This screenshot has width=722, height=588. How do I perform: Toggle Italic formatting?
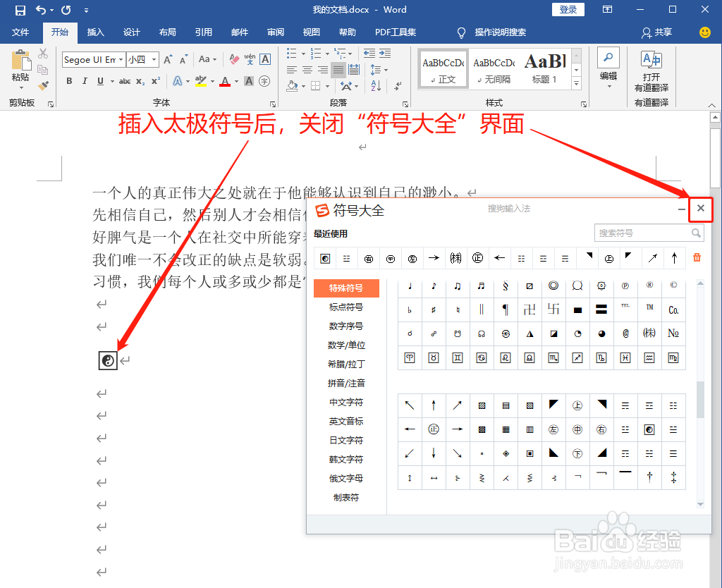85,82
